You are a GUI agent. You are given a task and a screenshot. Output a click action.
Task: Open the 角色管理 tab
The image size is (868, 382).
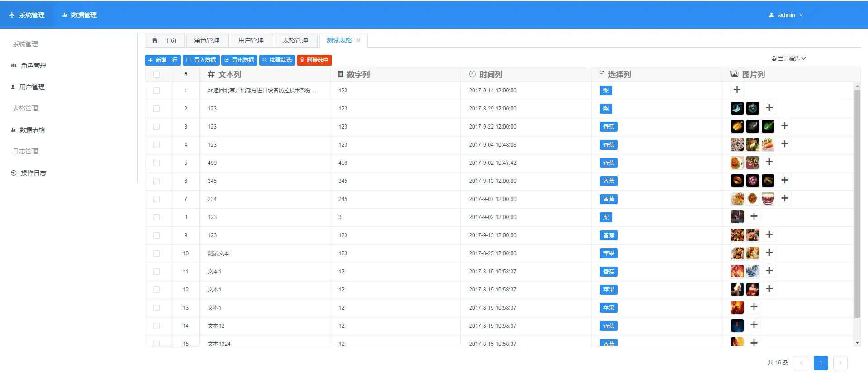pyautogui.click(x=207, y=40)
